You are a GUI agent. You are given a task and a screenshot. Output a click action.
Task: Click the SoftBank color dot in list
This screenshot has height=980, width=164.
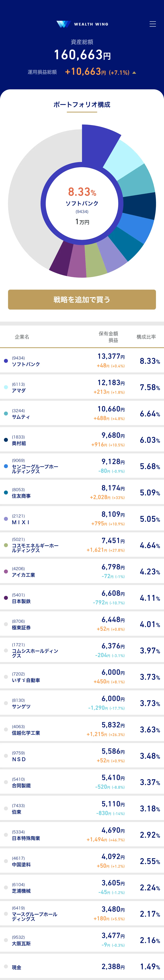(x=6, y=361)
